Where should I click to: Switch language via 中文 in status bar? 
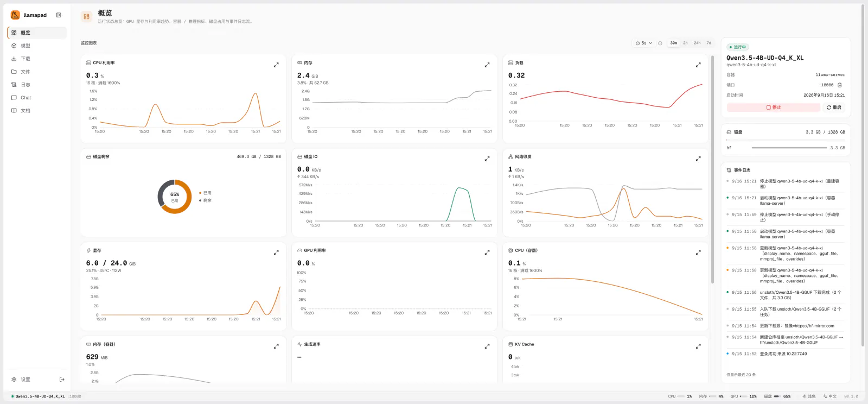[x=829, y=396]
